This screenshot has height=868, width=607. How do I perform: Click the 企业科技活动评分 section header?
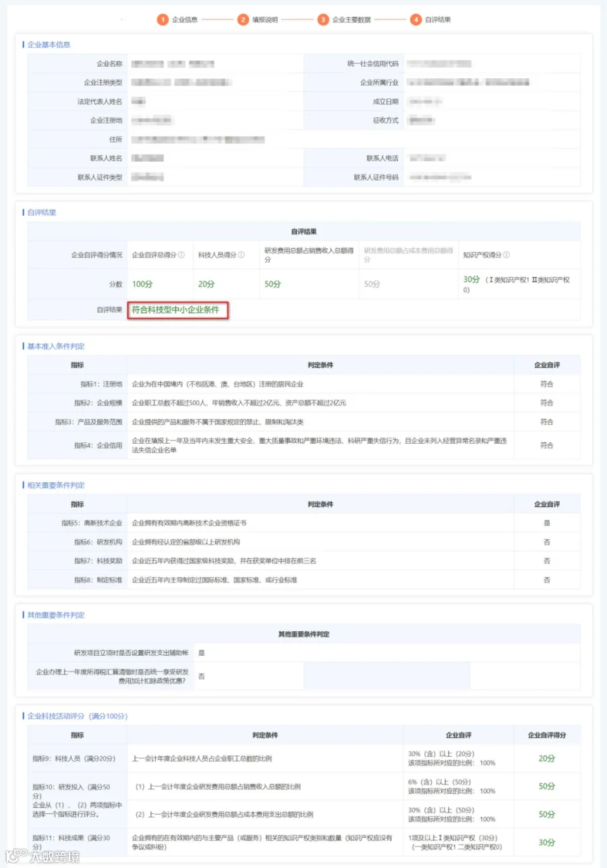pos(77,716)
